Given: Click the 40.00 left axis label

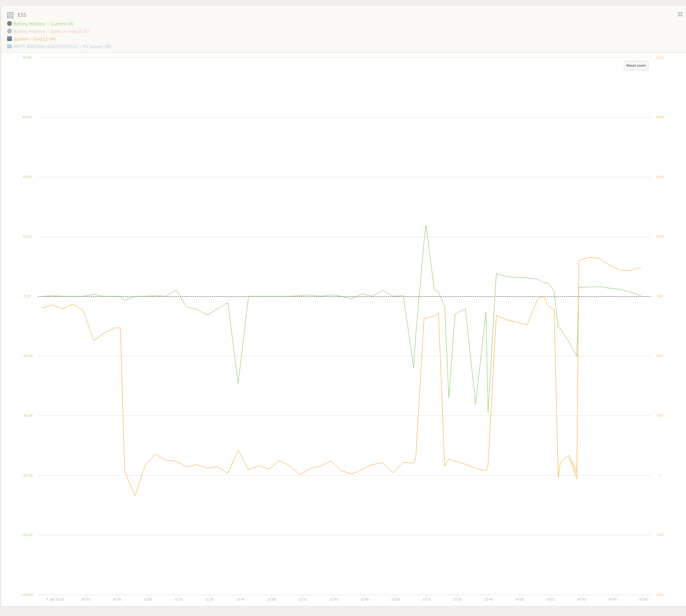Looking at the screenshot, I should 27,177.
